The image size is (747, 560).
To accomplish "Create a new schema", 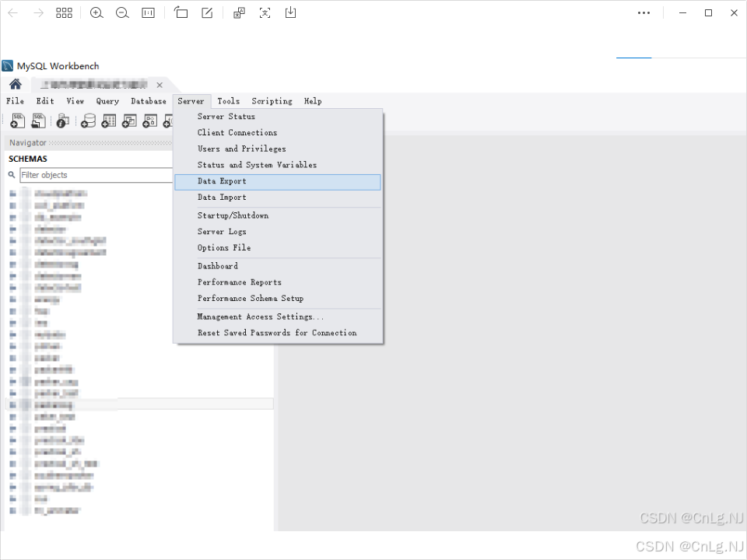I will 88,121.
